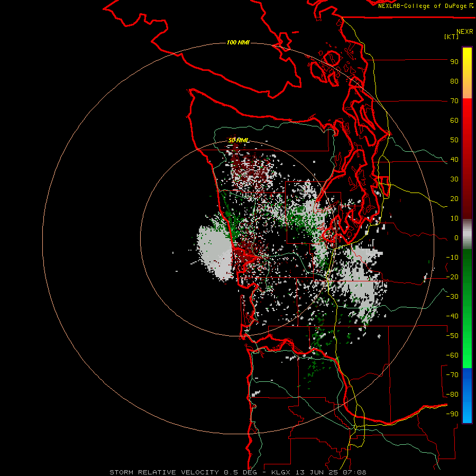Click the NEXLAB-College of DuPage credit text

pyautogui.click(x=426, y=6)
